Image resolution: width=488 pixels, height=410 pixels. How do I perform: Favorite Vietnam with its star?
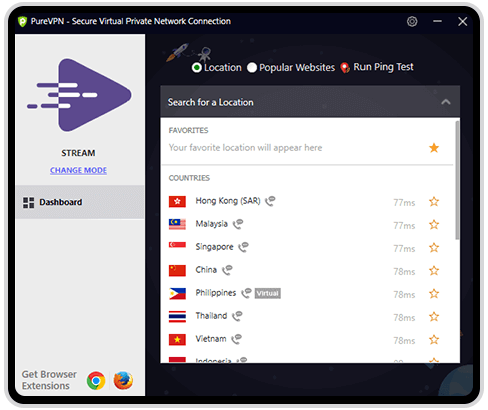(434, 340)
